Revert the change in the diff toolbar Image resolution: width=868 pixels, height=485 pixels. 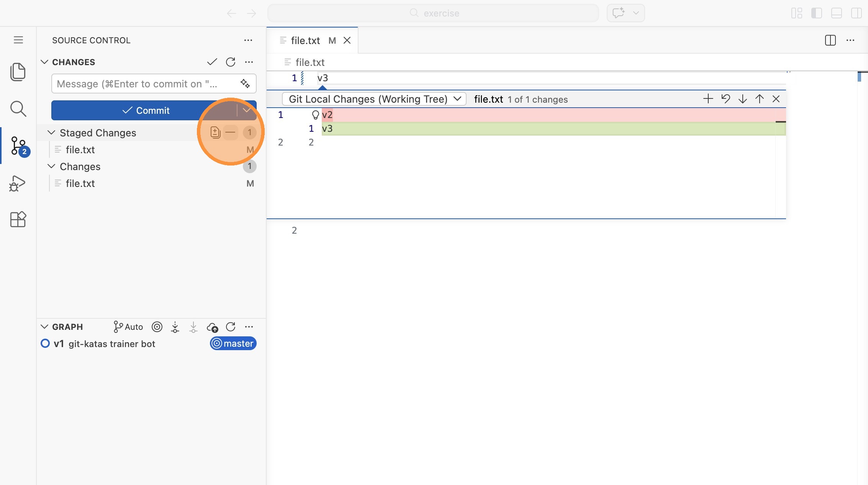point(726,99)
